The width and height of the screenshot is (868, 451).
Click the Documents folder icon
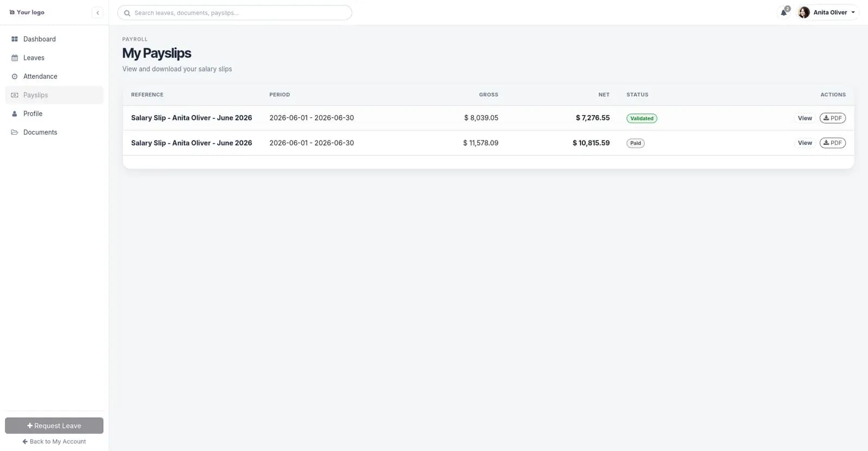(x=15, y=132)
